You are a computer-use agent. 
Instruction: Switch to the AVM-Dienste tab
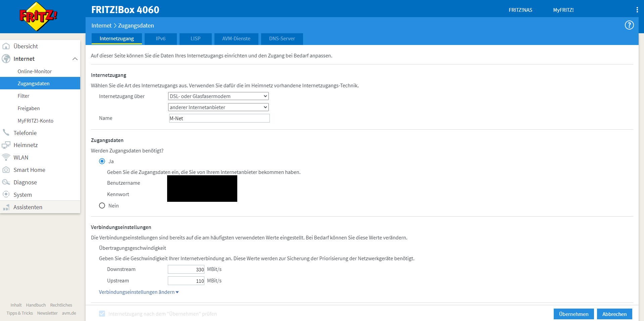(236, 39)
